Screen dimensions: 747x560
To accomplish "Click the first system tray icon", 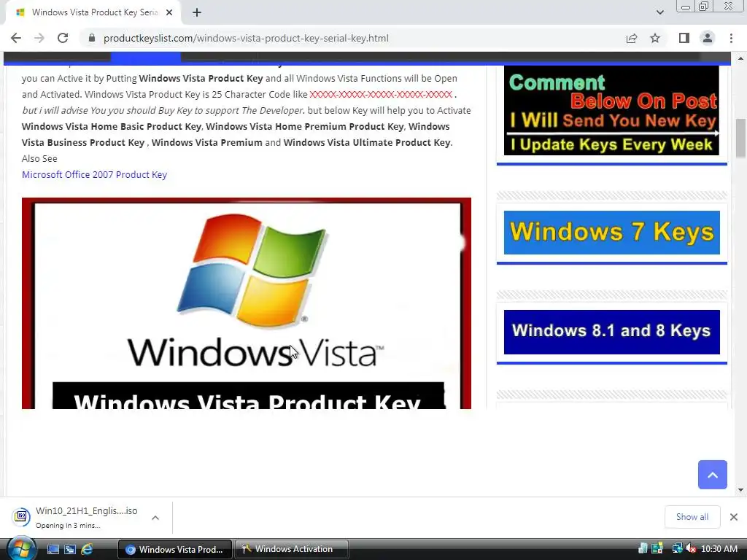I will tap(643, 548).
